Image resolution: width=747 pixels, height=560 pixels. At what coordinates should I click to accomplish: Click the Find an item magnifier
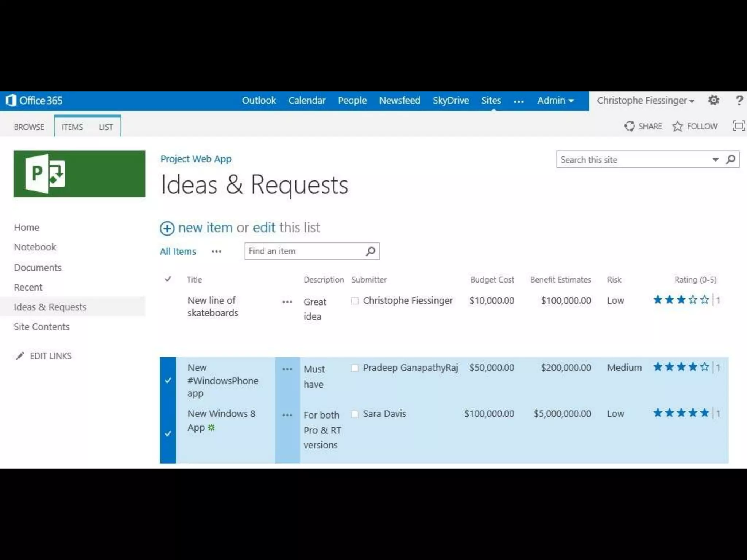pyautogui.click(x=371, y=251)
